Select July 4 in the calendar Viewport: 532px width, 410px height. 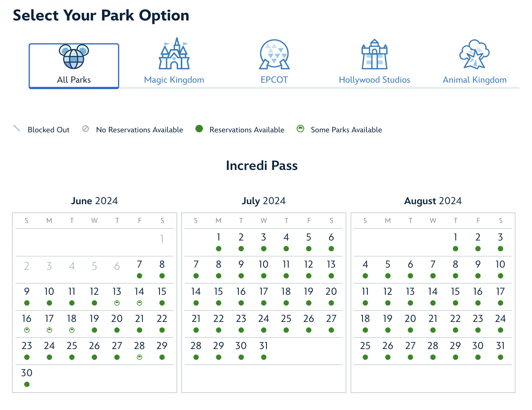pos(286,242)
